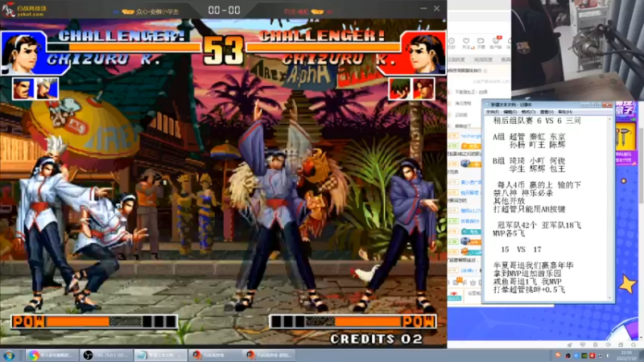644x362 pixels.
Task: Click the Notepad scrollbar up arrow
Action: pos(610,119)
